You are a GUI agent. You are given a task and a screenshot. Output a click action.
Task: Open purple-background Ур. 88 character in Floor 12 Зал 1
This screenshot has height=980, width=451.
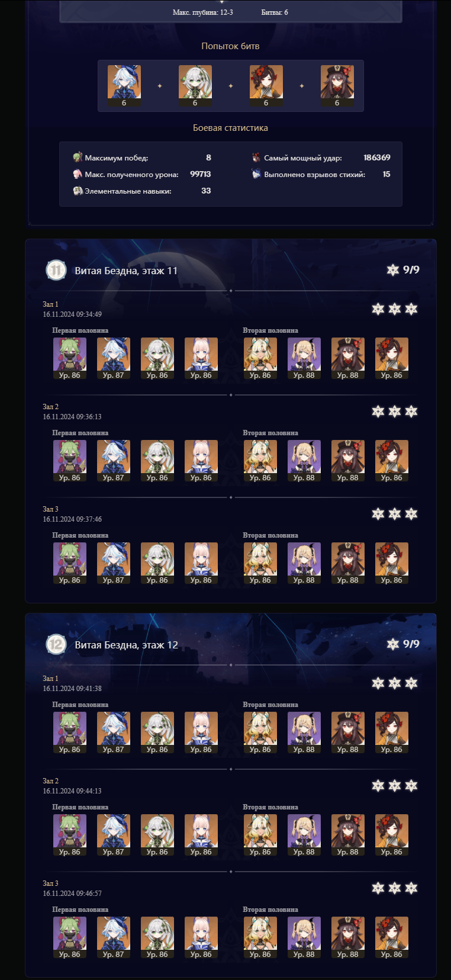pos(304,732)
